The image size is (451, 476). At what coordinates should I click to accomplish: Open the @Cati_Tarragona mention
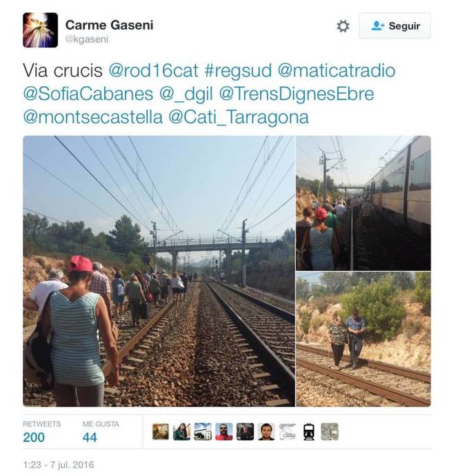(239, 117)
